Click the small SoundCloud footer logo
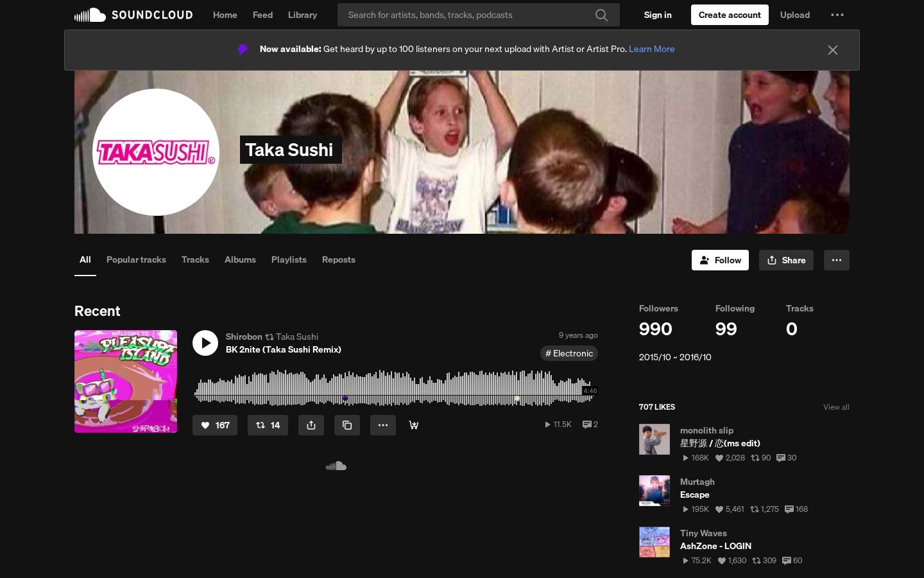 click(336, 466)
